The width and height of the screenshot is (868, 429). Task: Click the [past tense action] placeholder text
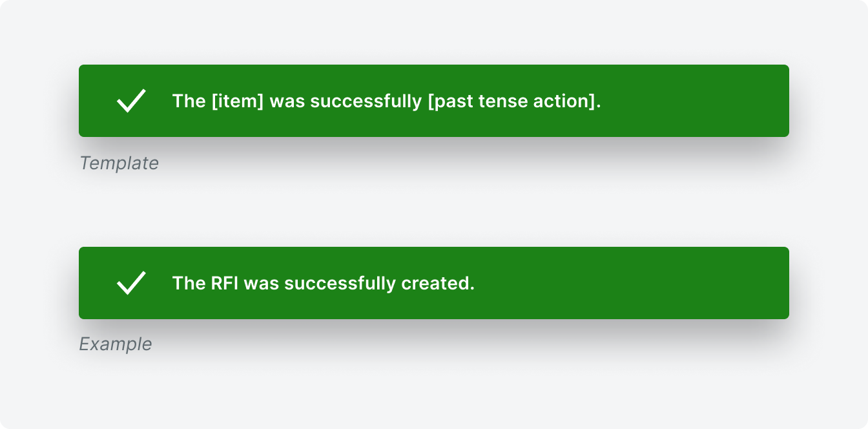click(x=514, y=101)
